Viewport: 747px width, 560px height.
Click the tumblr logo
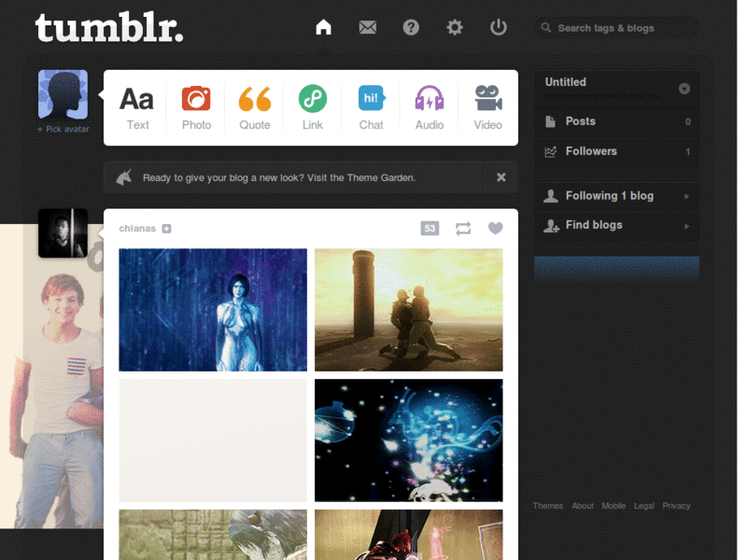click(109, 28)
